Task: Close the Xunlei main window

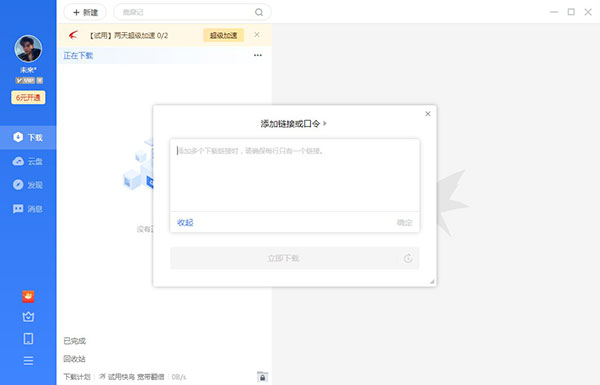Action: (588, 12)
